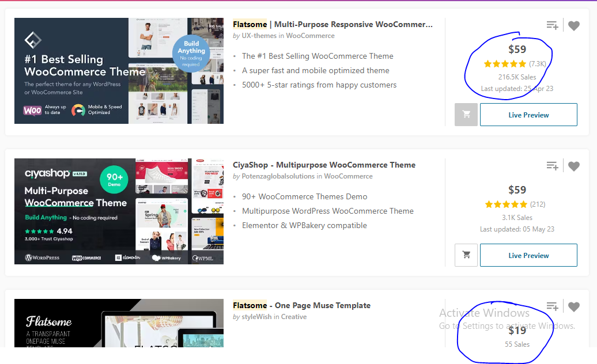This screenshot has width=597, height=364.
Task: Add Flatsome WooCommerce theme to cart
Action: click(466, 115)
